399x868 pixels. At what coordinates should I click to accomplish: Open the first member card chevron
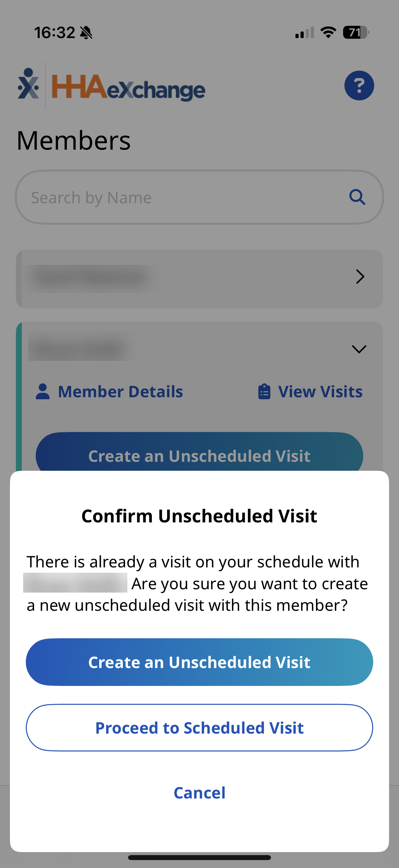pyautogui.click(x=360, y=277)
